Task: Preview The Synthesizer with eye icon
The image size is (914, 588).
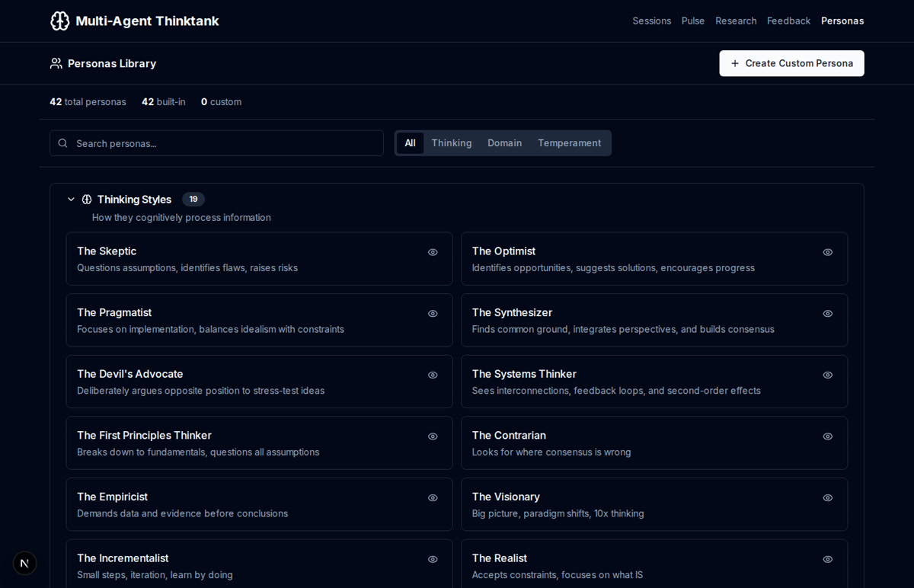Action: [x=827, y=314]
